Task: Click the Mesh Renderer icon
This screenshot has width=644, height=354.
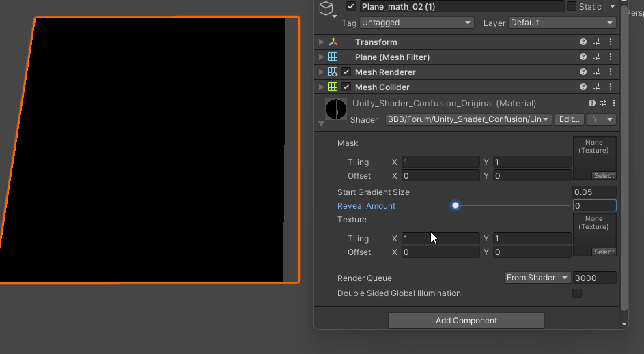Action: pos(333,72)
